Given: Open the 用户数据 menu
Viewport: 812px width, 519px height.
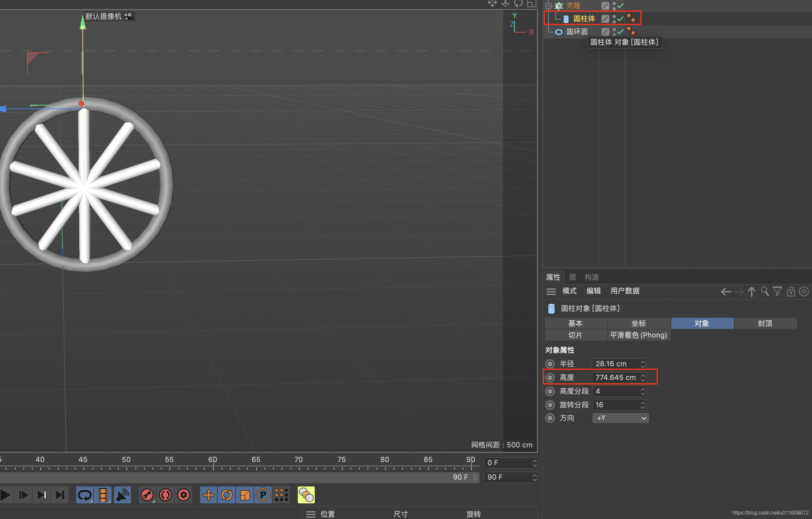Looking at the screenshot, I should click(x=625, y=291).
